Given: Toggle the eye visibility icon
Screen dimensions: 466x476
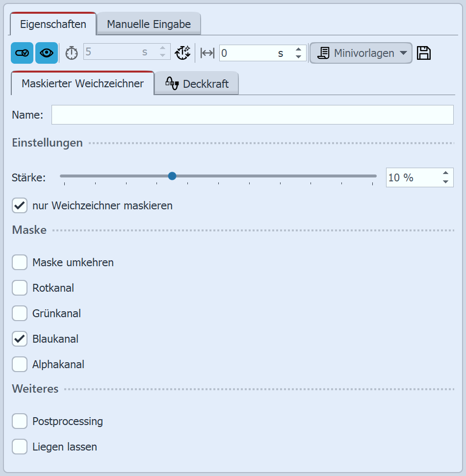Looking at the screenshot, I should click(x=47, y=53).
